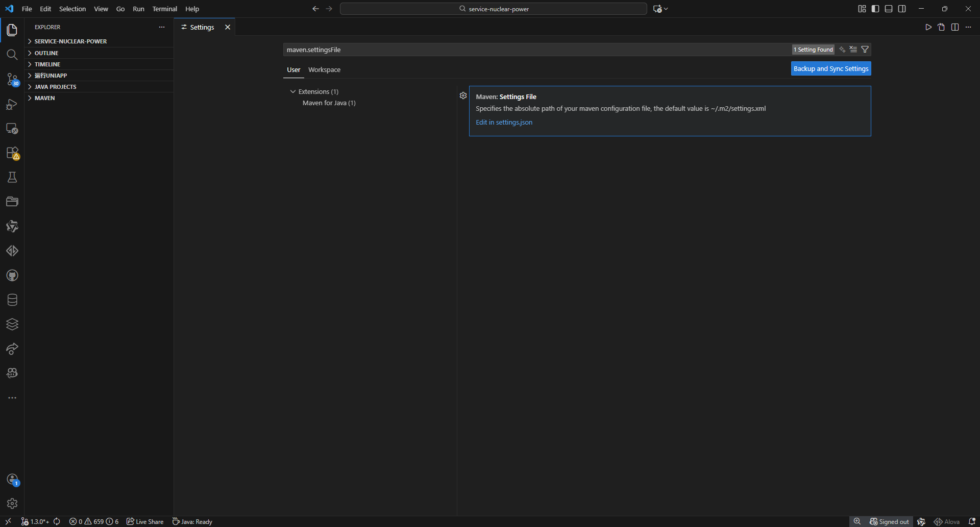Viewport: 980px width, 527px height.
Task: Open the Remote Explorer view
Action: 12,128
